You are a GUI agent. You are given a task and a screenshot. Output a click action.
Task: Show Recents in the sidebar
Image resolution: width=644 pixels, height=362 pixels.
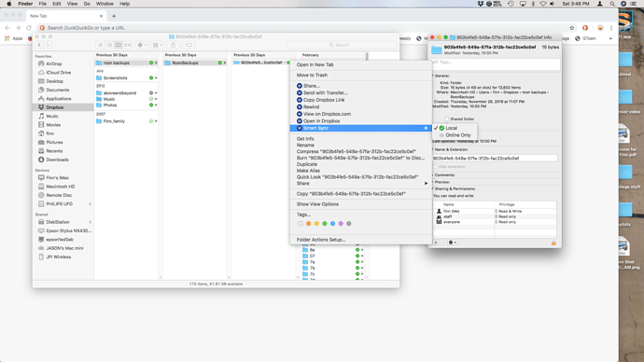(x=54, y=151)
